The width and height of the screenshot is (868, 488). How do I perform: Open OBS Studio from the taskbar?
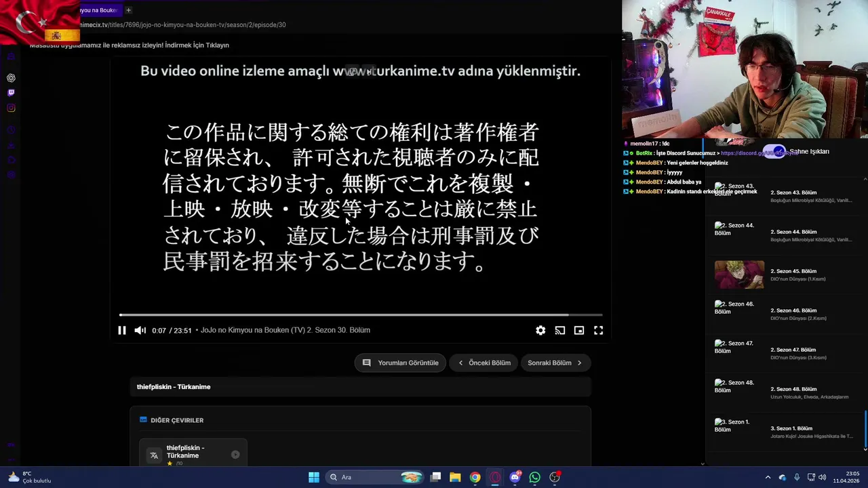(555, 477)
